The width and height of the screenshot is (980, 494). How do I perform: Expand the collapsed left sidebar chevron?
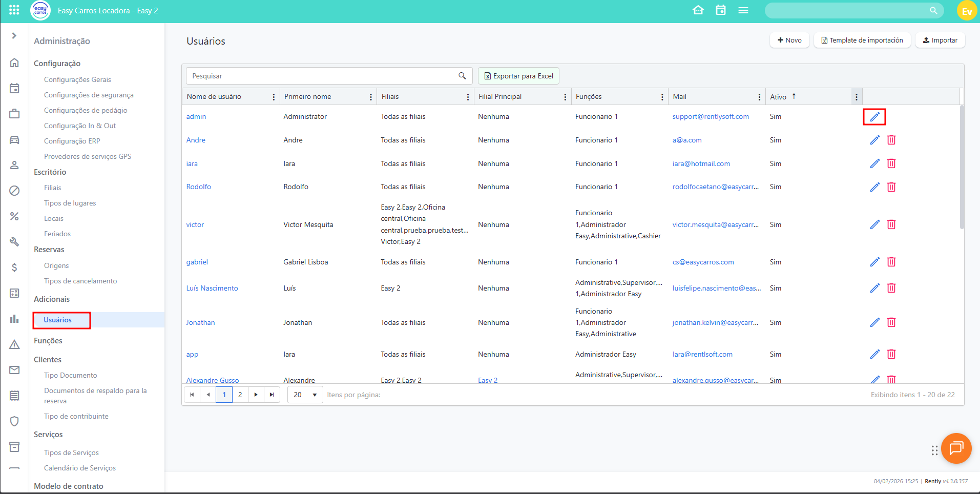point(14,36)
